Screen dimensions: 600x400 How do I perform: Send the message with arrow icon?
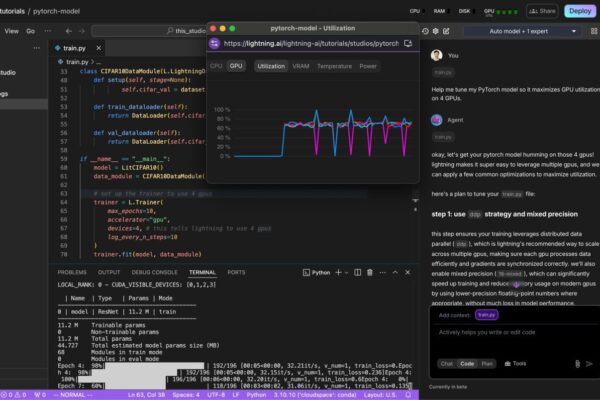[589, 364]
